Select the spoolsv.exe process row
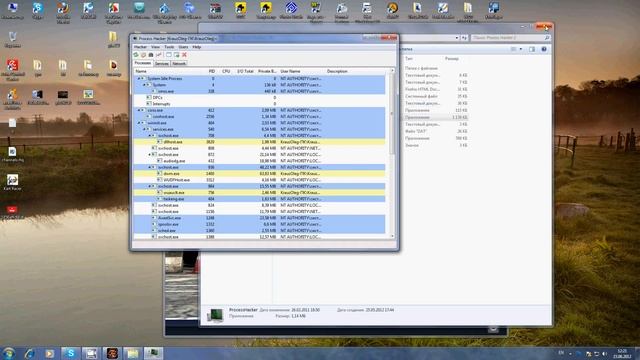The width and height of the screenshot is (640, 360). [x=259, y=224]
